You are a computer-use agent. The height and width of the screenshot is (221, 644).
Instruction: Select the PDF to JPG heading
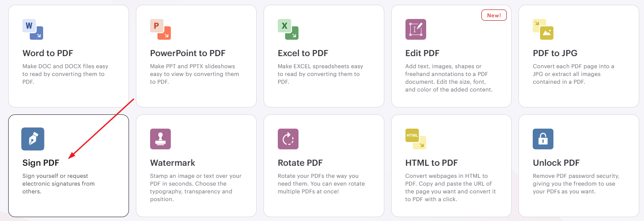[555, 54]
